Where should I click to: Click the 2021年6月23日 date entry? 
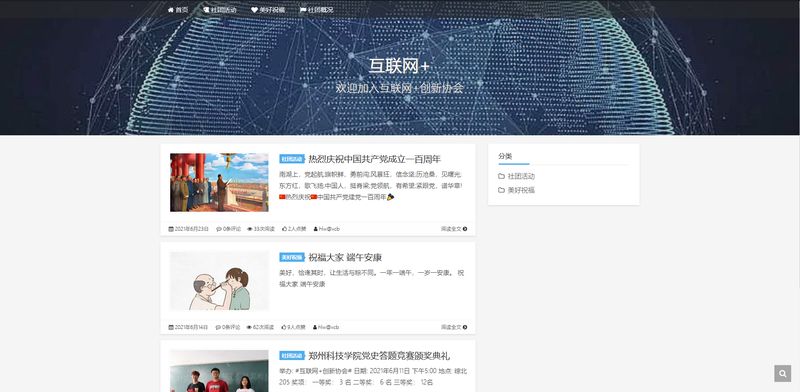[188, 229]
